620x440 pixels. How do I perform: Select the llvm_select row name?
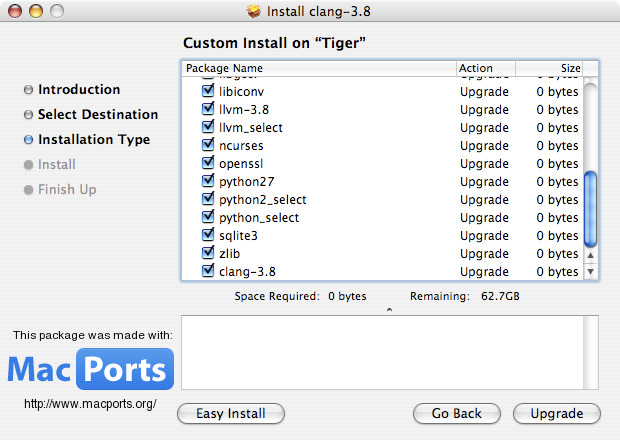point(251,128)
